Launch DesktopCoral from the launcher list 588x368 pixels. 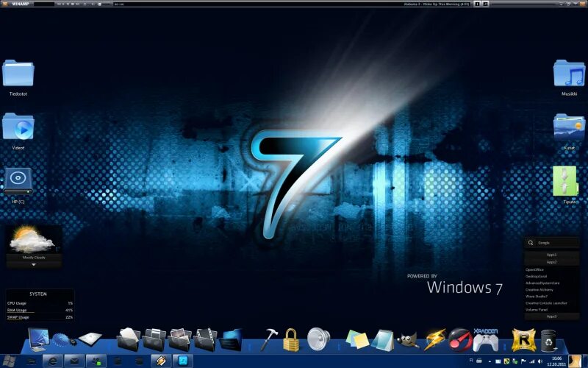click(536, 277)
